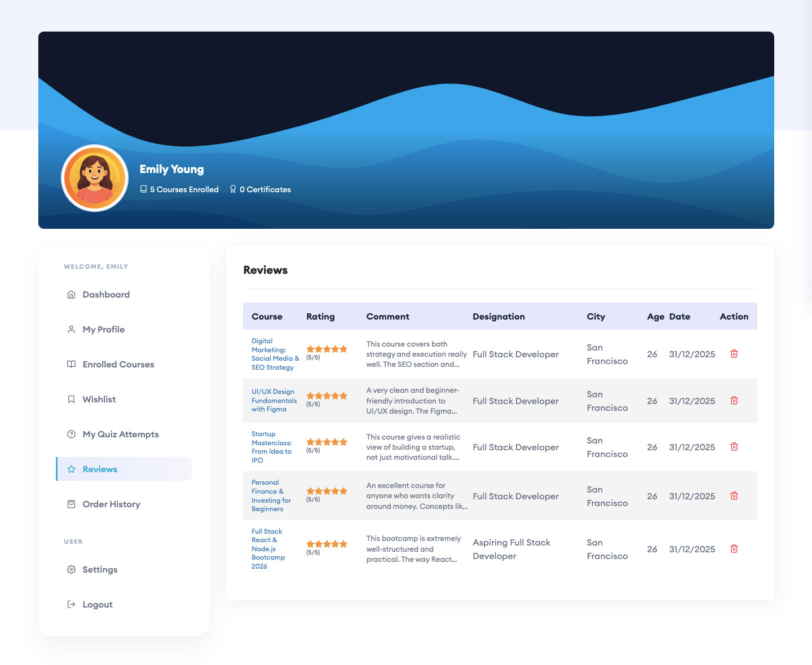Delete the Digital Marketing review via trash icon
The width and height of the screenshot is (812, 665).
tap(734, 354)
